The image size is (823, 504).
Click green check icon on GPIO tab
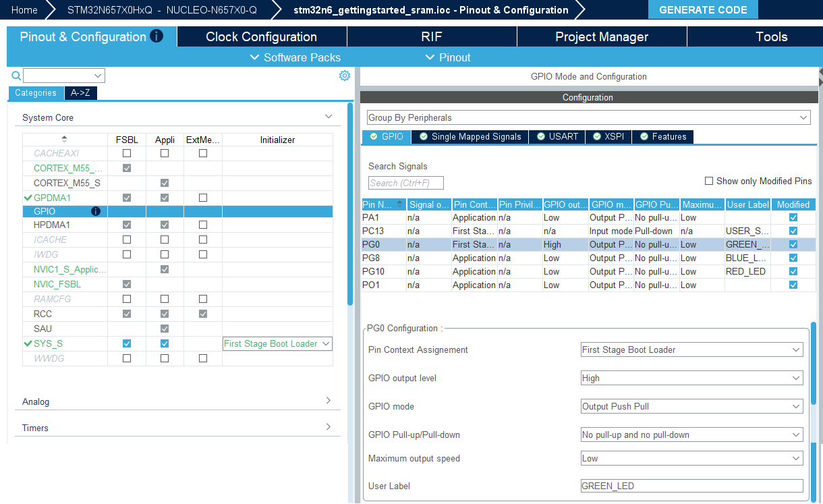coord(374,136)
